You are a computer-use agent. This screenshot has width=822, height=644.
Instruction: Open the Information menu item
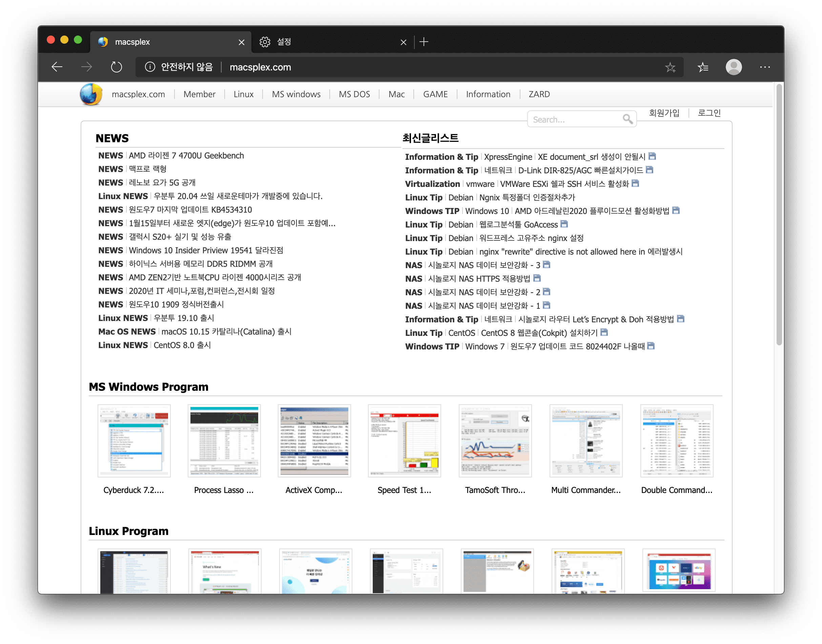point(488,94)
